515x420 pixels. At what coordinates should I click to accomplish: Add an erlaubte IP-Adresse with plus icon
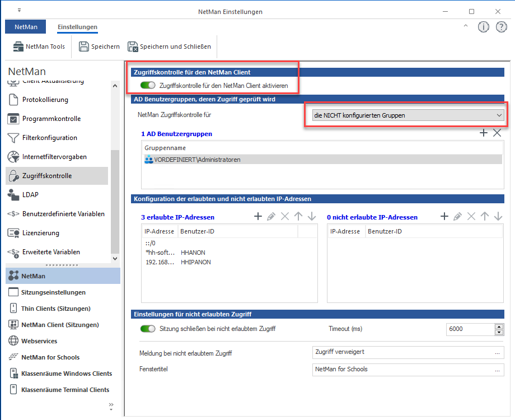tap(258, 216)
